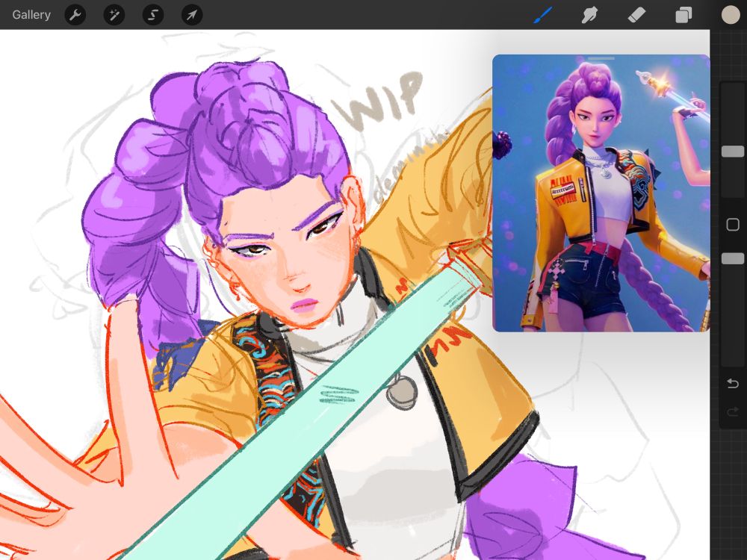Open the active color circle swatch

(731, 15)
